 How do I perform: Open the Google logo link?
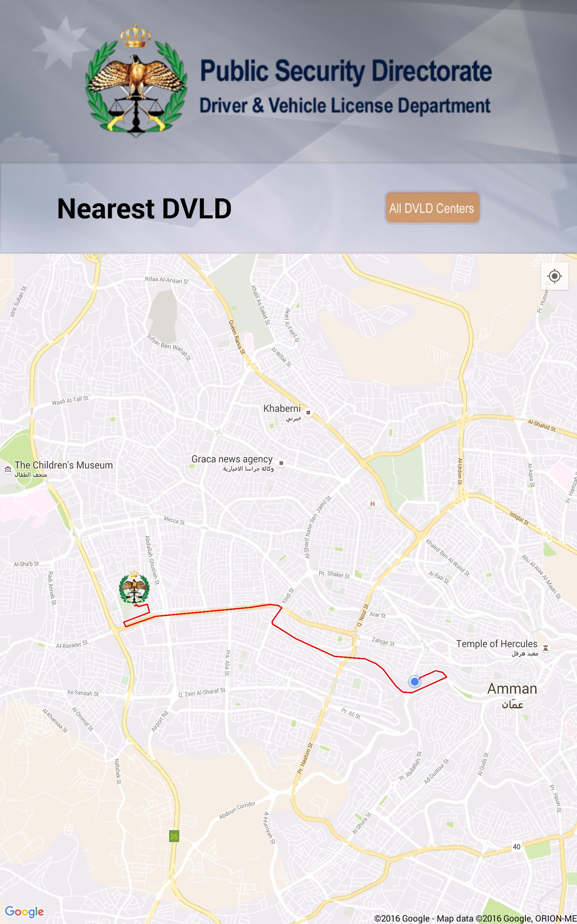pyautogui.click(x=25, y=911)
